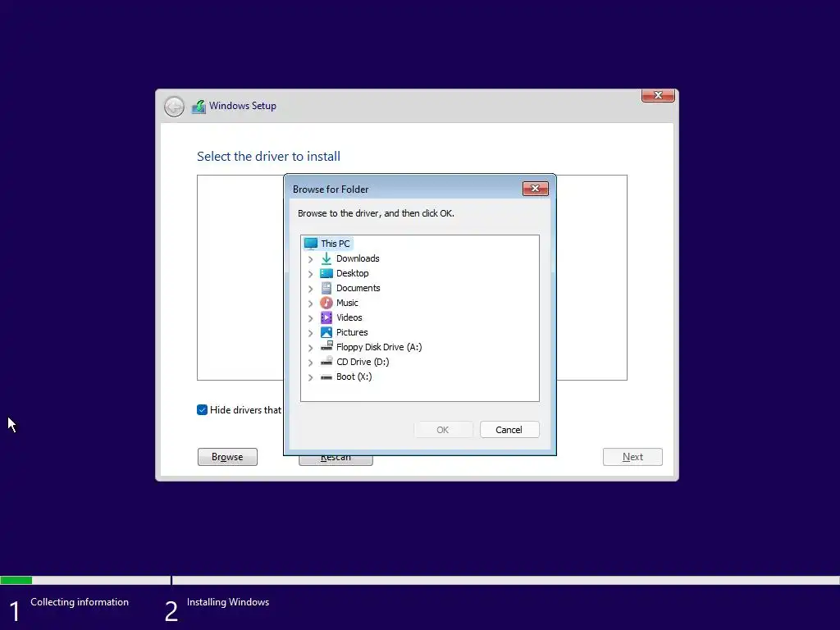The height and width of the screenshot is (630, 840).
Task: Click the Music note icon
Action: 326,303
